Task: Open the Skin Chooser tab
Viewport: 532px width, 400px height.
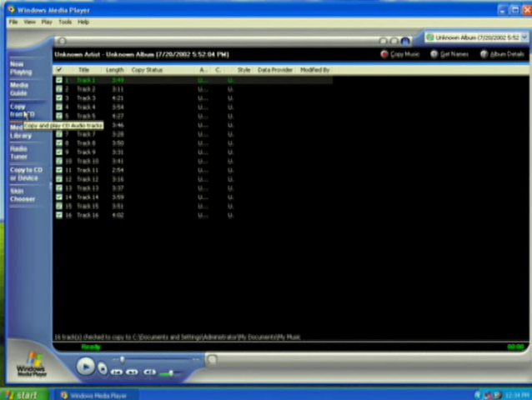Action: click(x=23, y=195)
